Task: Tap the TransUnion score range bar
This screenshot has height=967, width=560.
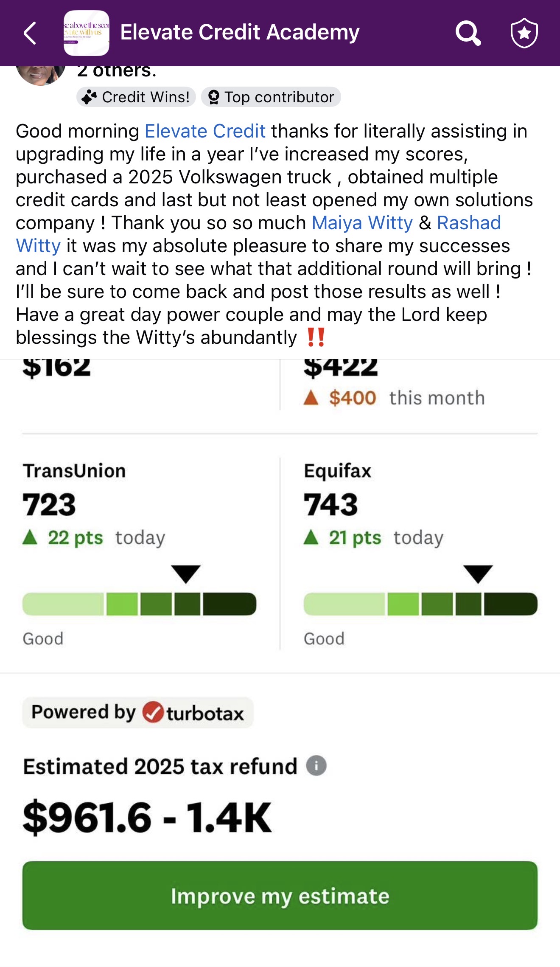Action: point(139,604)
